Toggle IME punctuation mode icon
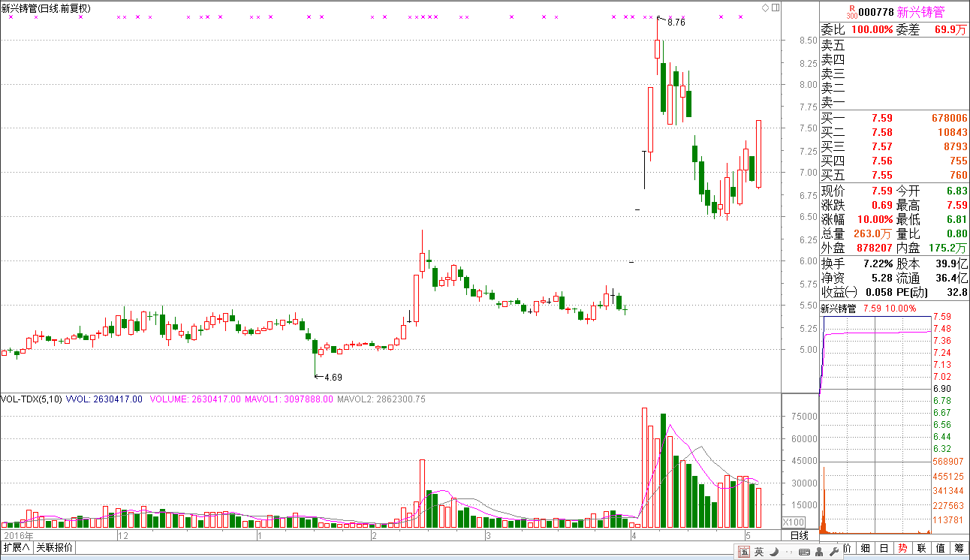 click(x=788, y=553)
